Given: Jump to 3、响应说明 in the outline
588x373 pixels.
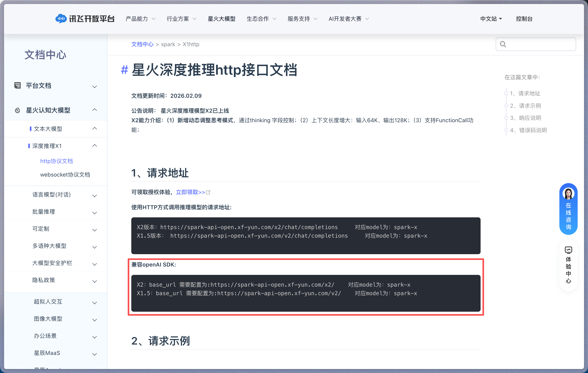Looking at the screenshot, I should pos(526,118).
